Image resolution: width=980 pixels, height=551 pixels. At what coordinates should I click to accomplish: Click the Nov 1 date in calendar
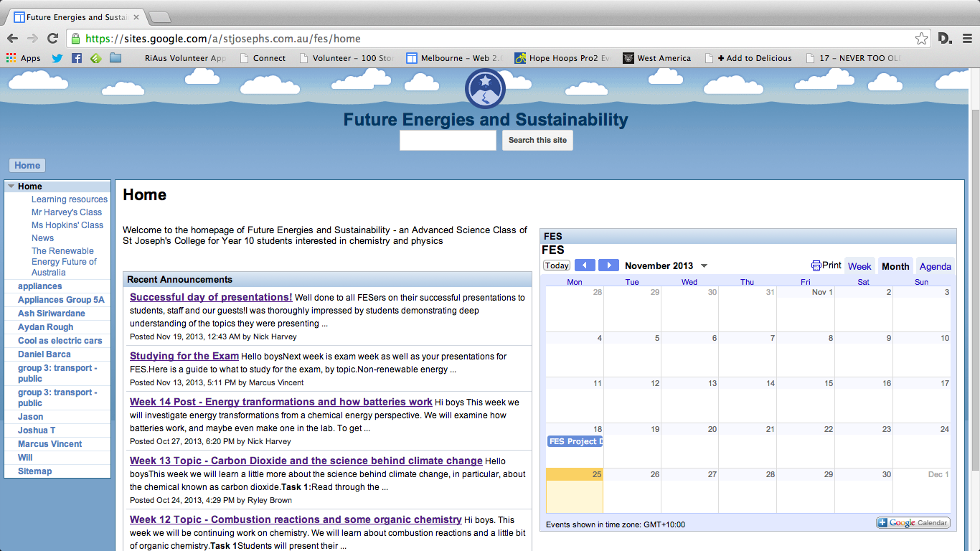coord(822,292)
